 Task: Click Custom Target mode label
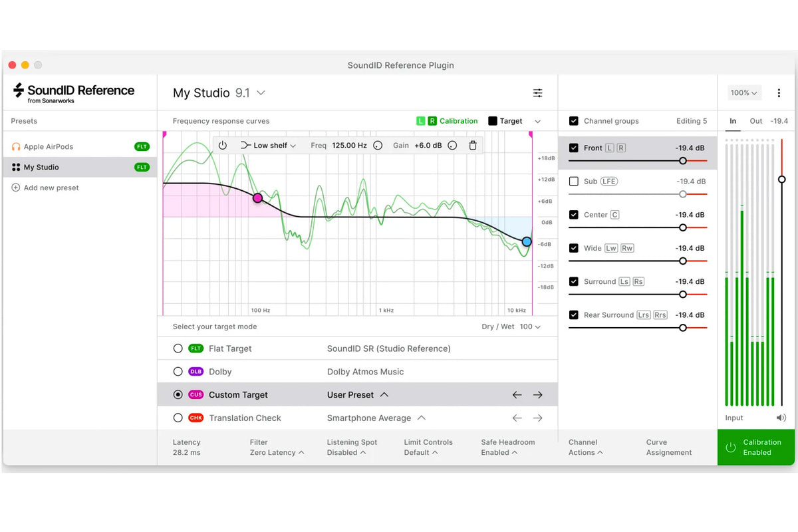(x=238, y=395)
